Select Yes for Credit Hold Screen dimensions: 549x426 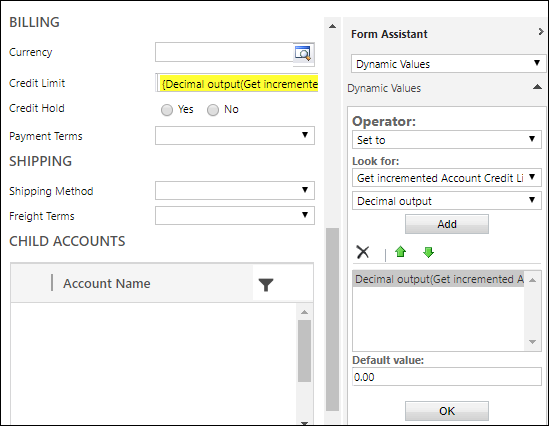(167, 110)
